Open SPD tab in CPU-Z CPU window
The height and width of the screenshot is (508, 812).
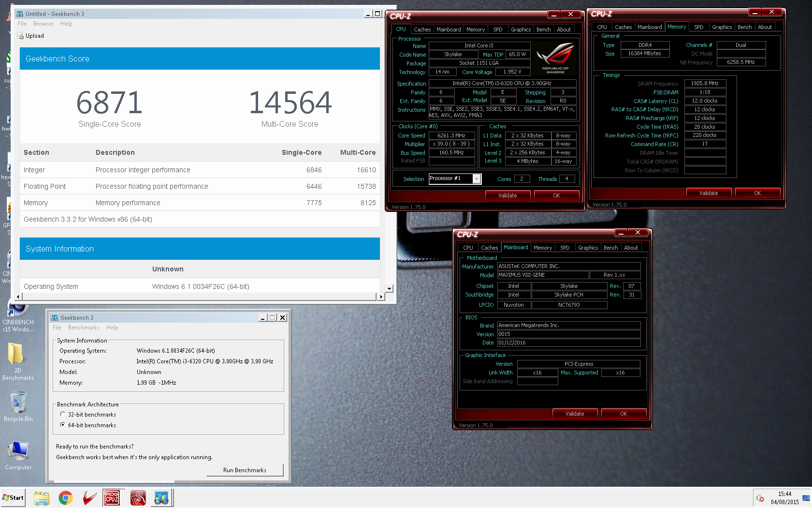coord(497,30)
